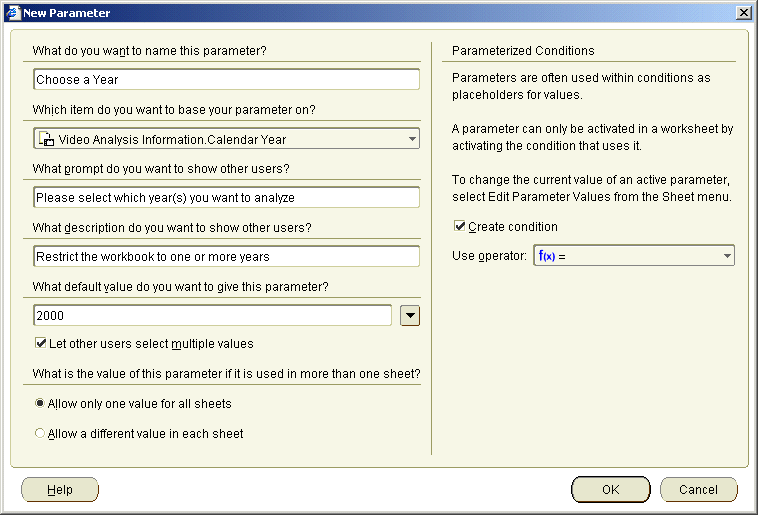Click the description field about restricting the workbook
Image resolution: width=758 pixels, height=515 pixels.
226,256
